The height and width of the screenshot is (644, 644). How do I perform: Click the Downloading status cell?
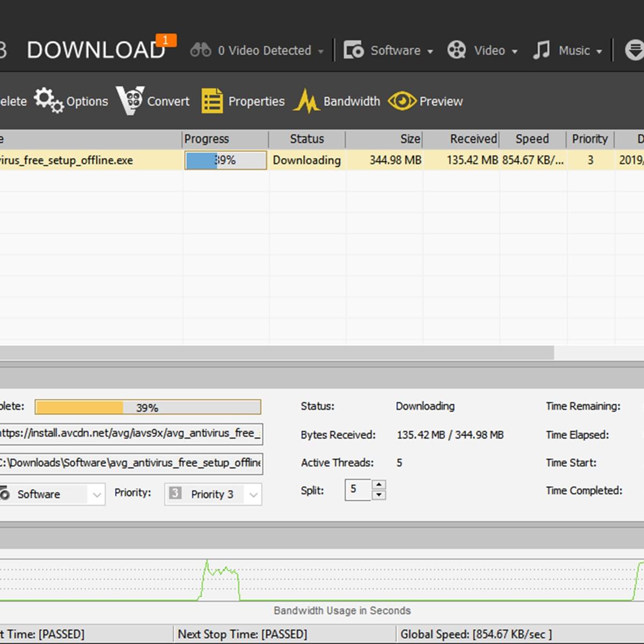[x=307, y=160]
